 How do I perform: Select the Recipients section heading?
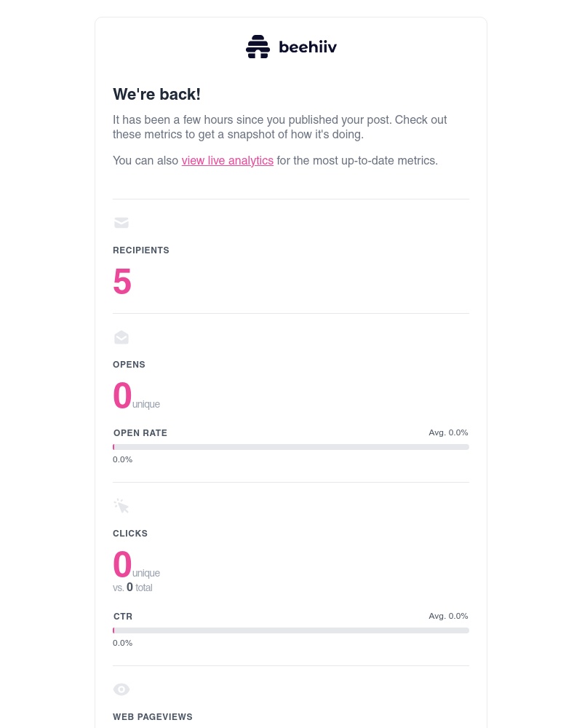[x=141, y=250]
